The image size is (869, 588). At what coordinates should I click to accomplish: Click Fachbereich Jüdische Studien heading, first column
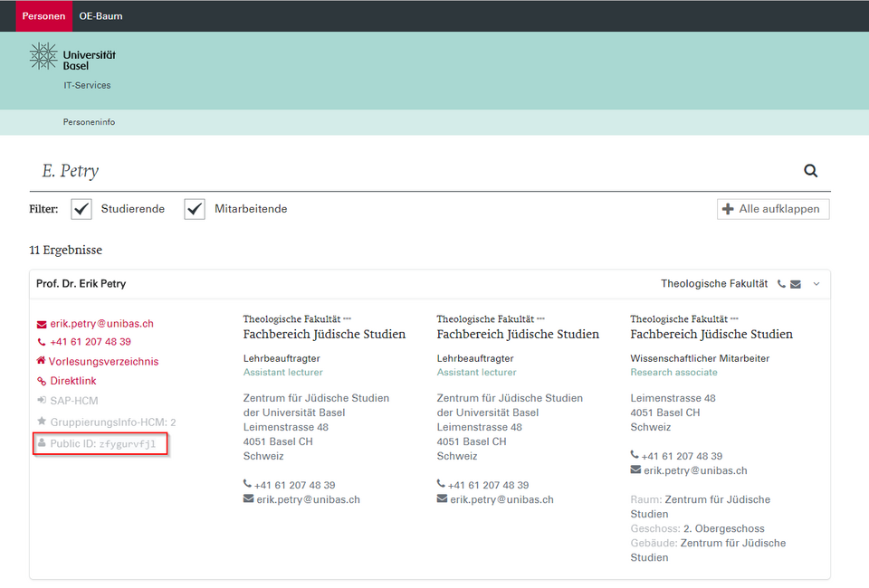pos(324,335)
